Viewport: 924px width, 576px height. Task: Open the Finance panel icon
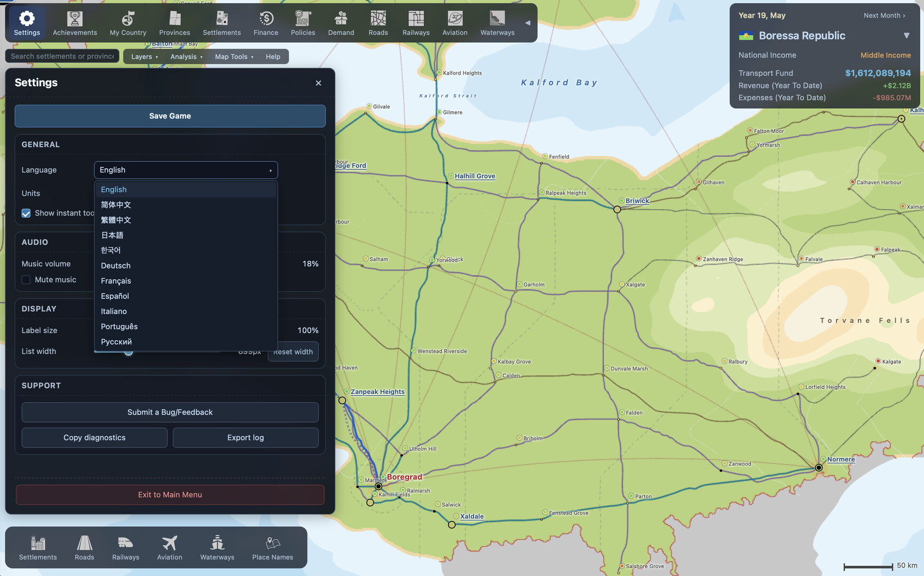[x=266, y=23]
